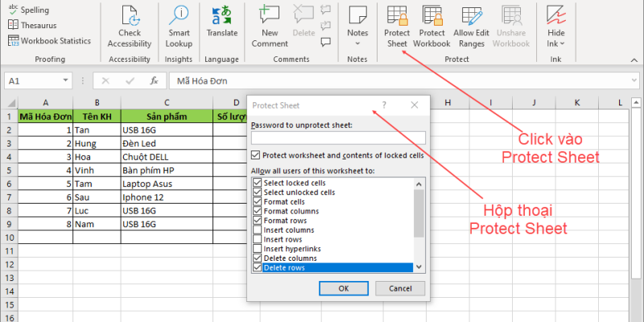Click the Insert Function fx icon
Viewport: 644px width, 322px height.
pyautogui.click(x=154, y=81)
